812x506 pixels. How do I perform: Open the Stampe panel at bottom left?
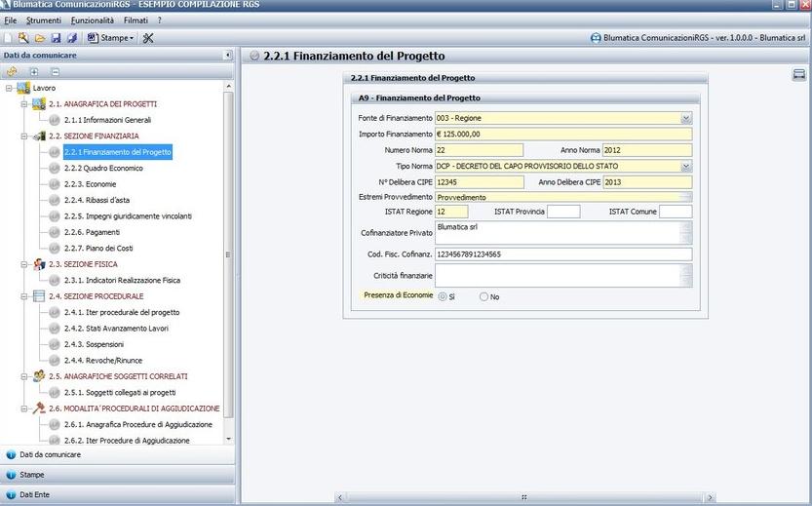pyautogui.click(x=32, y=475)
